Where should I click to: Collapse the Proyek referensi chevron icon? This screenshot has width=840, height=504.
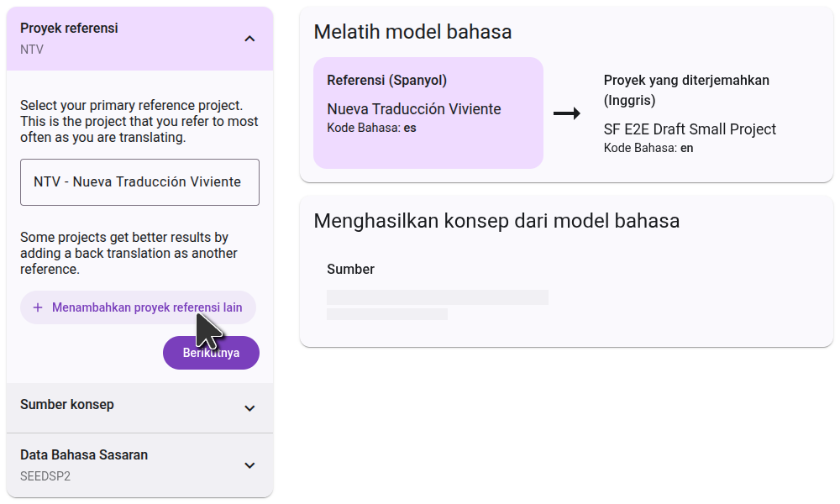(x=249, y=39)
